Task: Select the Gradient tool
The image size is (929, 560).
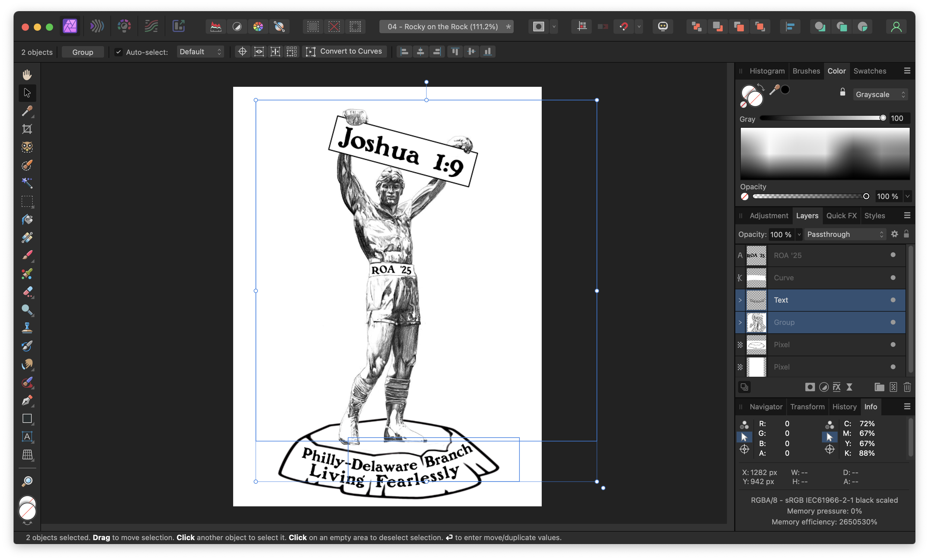Action: (x=27, y=238)
